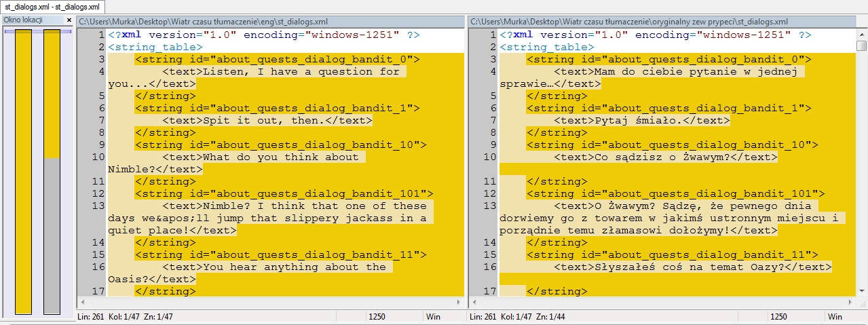The width and height of the screenshot is (868, 325).
Task: Select the st_dialogs.xml - st_dialogs.xml document tab
Action: click(x=52, y=7)
